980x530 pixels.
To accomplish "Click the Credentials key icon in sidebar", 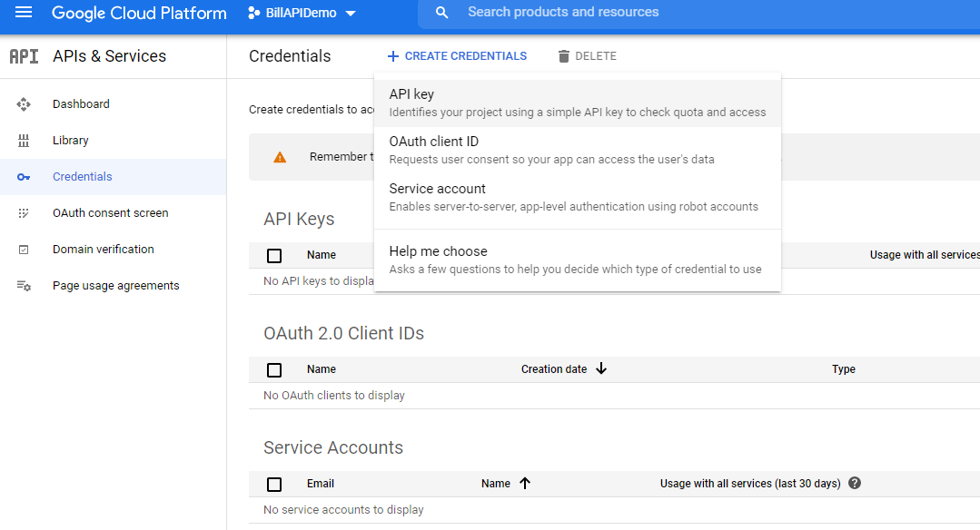I will coord(24,177).
